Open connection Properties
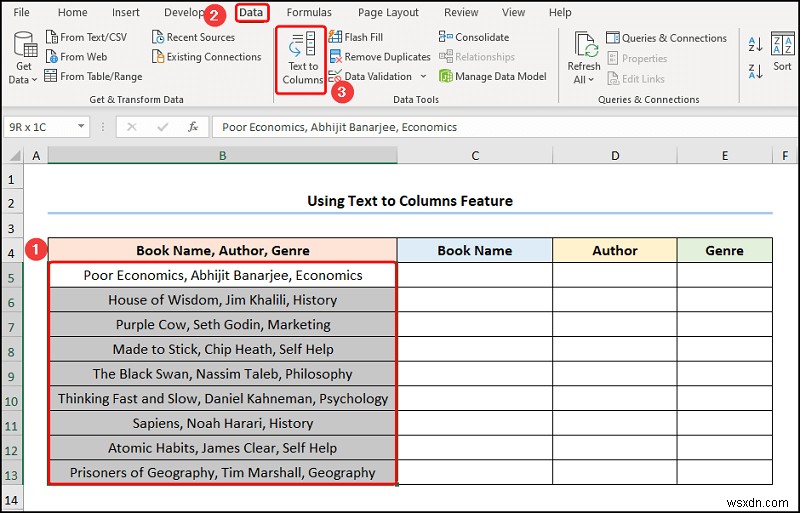 [x=637, y=59]
